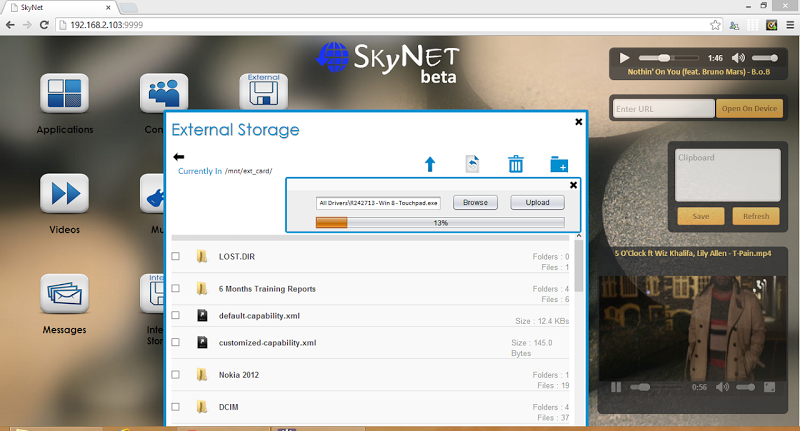Screen dimensions: 800x431
Task: Open the DCIM folder name
Action: pos(229,407)
